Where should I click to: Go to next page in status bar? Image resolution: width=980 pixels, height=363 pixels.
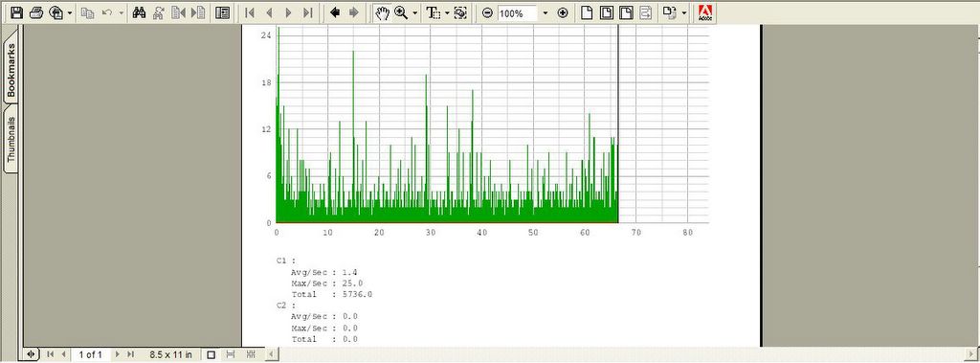tap(118, 354)
